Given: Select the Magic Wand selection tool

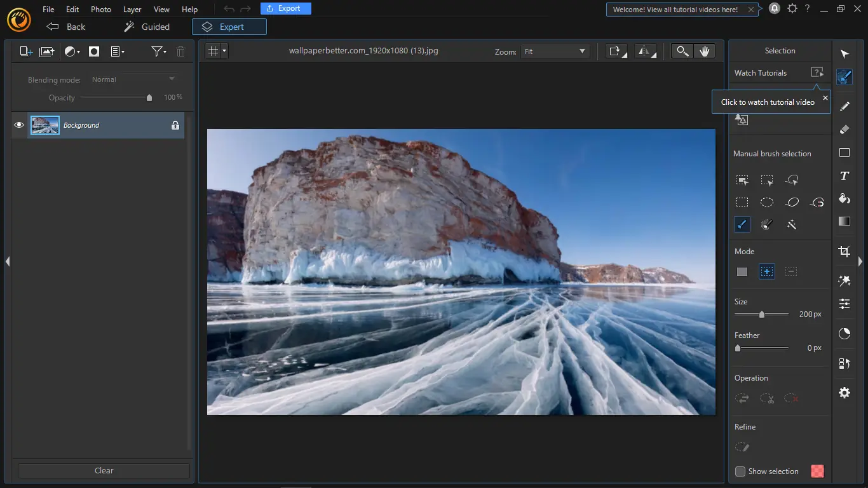Looking at the screenshot, I should [792, 224].
